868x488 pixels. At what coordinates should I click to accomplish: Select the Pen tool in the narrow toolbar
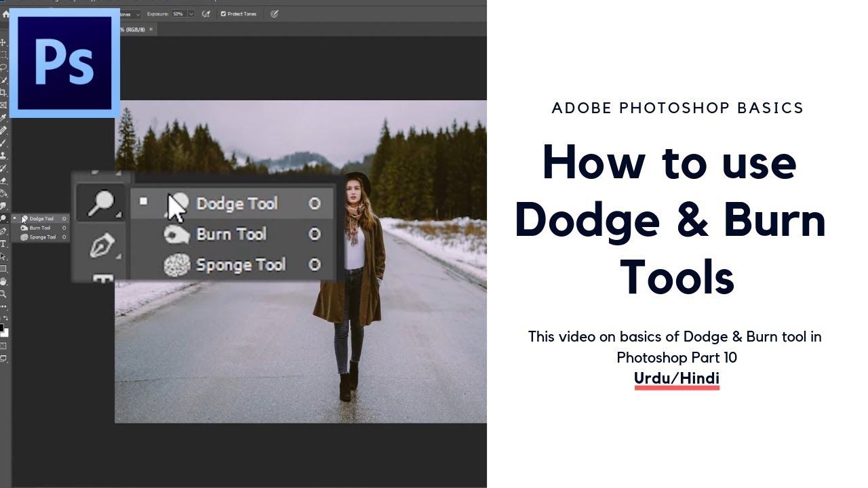(3, 231)
